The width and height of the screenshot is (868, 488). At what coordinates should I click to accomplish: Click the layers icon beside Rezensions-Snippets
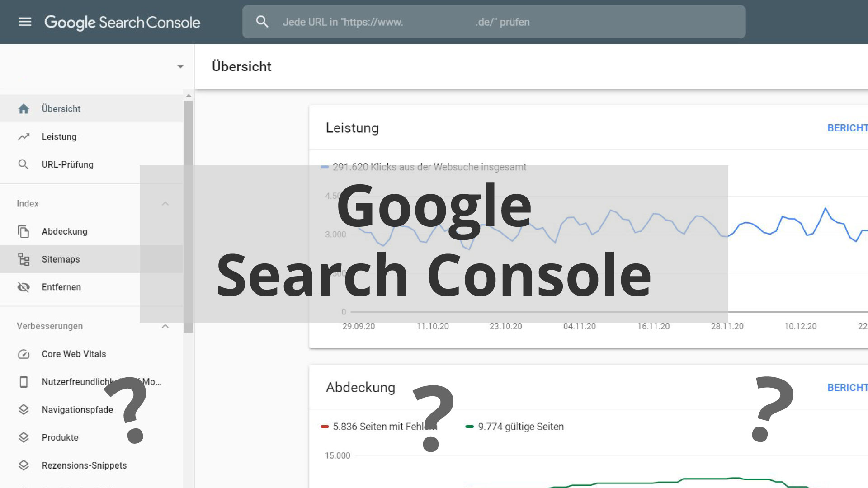tap(24, 465)
